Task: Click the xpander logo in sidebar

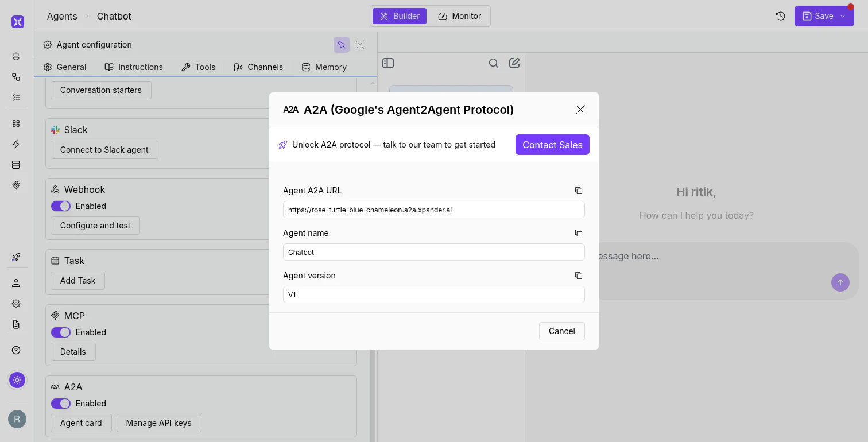Action: (18, 22)
